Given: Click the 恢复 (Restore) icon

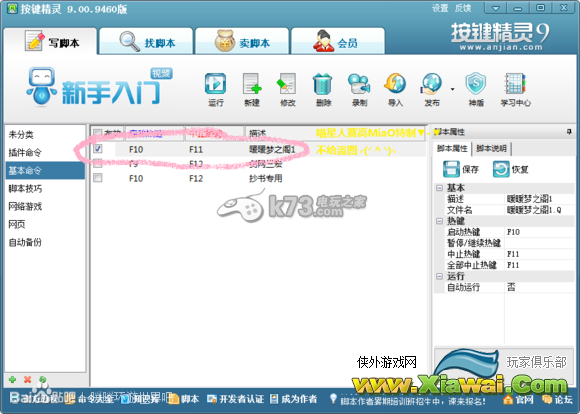Looking at the screenshot, I should tap(501, 169).
